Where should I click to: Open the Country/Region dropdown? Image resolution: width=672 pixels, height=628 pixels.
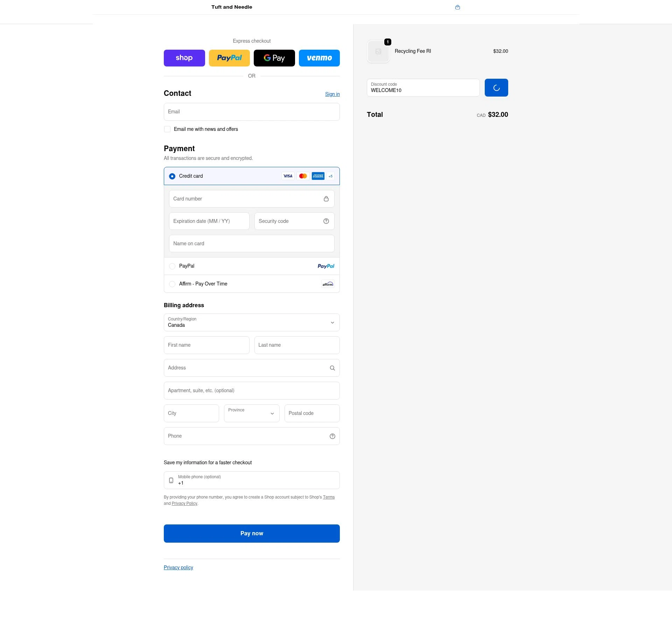pyautogui.click(x=252, y=323)
